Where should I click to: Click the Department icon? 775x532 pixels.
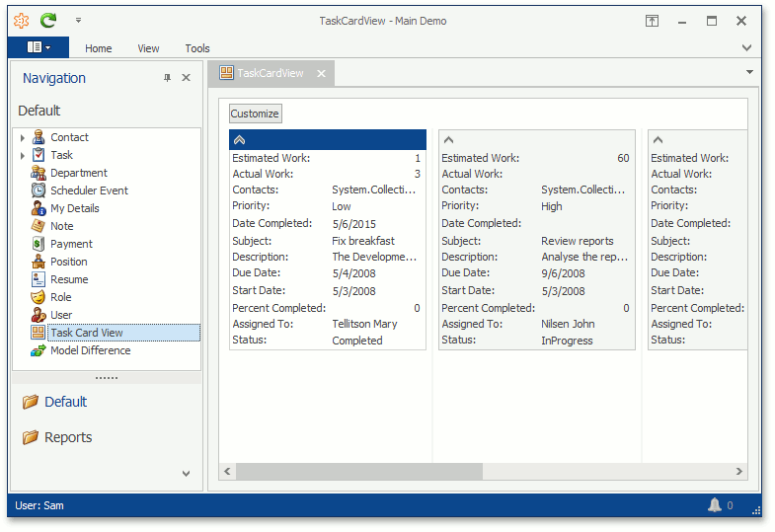tap(39, 173)
